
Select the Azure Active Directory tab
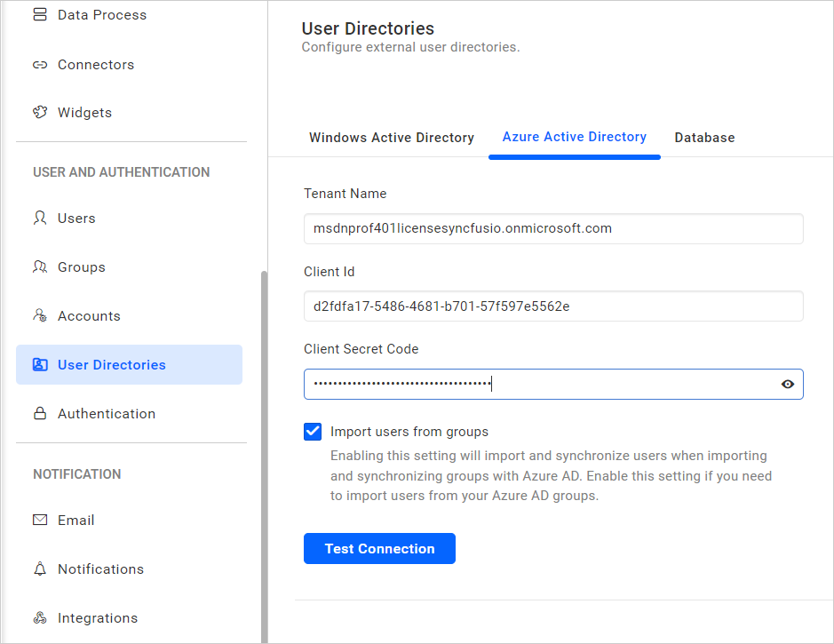coord(574,137)
